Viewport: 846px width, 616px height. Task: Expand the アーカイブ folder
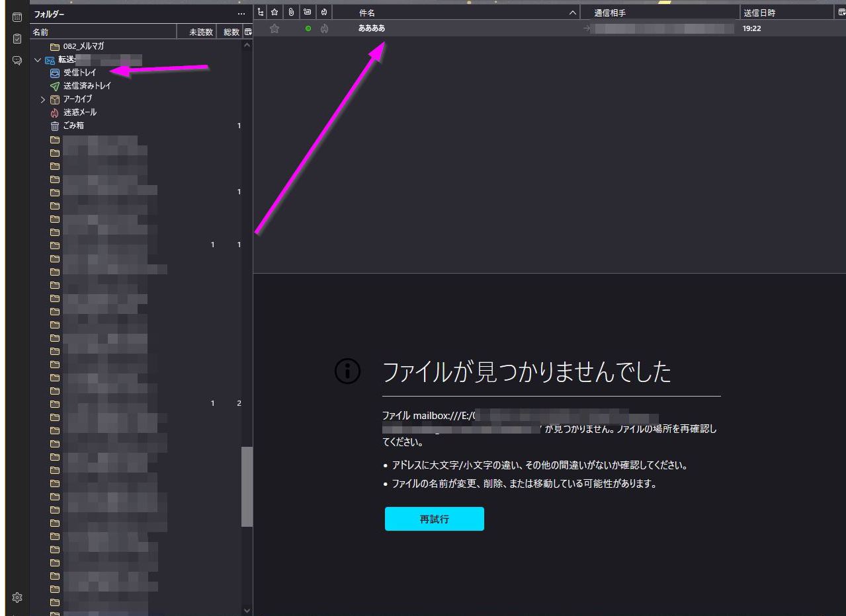(43, 100)
